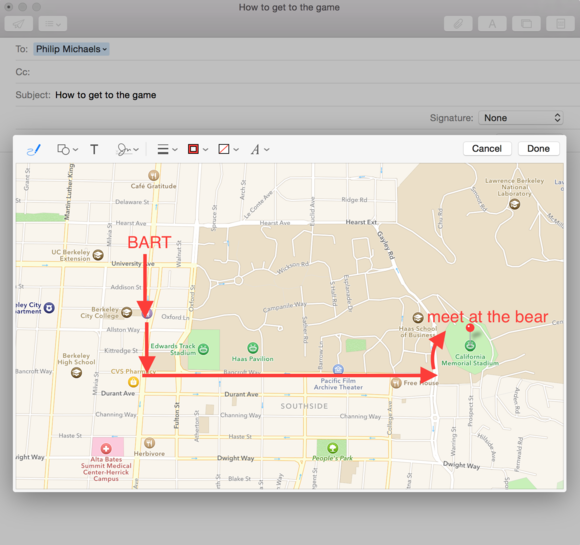Click the CVS Pharmacy shopping pin

point(133,381)
